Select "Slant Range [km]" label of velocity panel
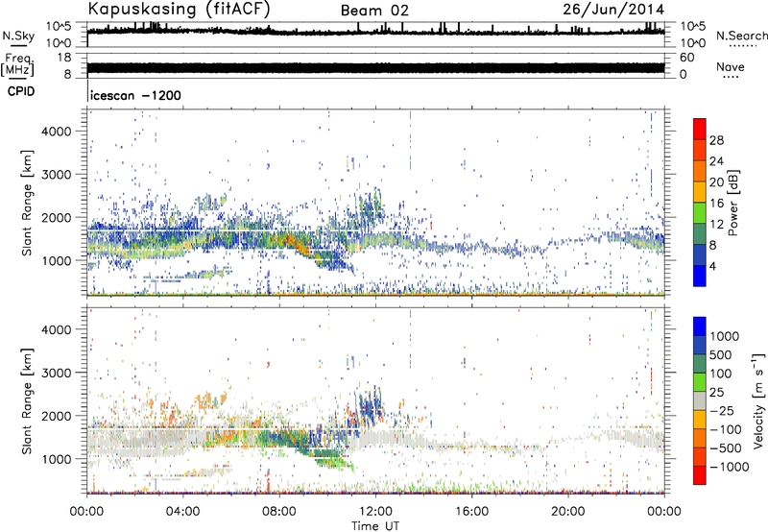The height and width of the screenshot is (532, 768). point(27,400)
